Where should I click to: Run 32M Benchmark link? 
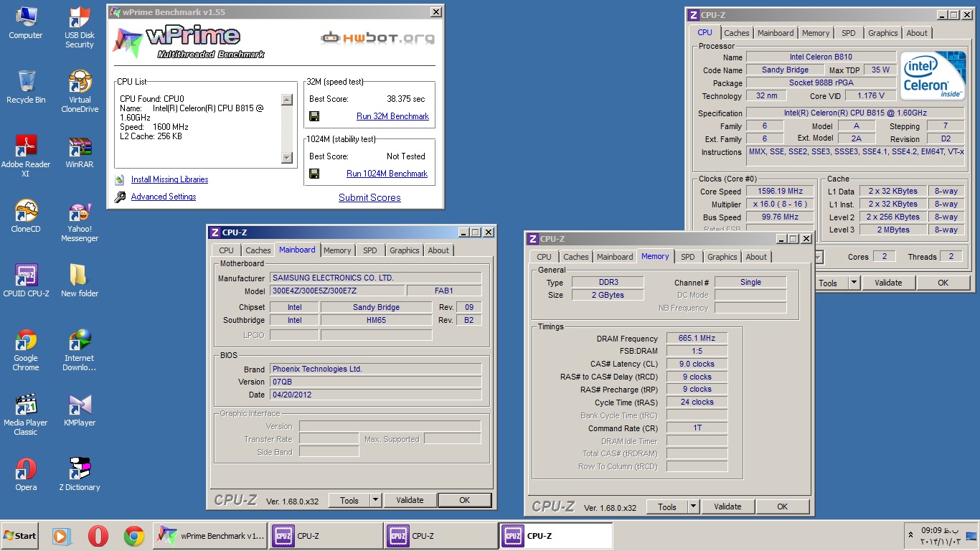pos(392,116)
